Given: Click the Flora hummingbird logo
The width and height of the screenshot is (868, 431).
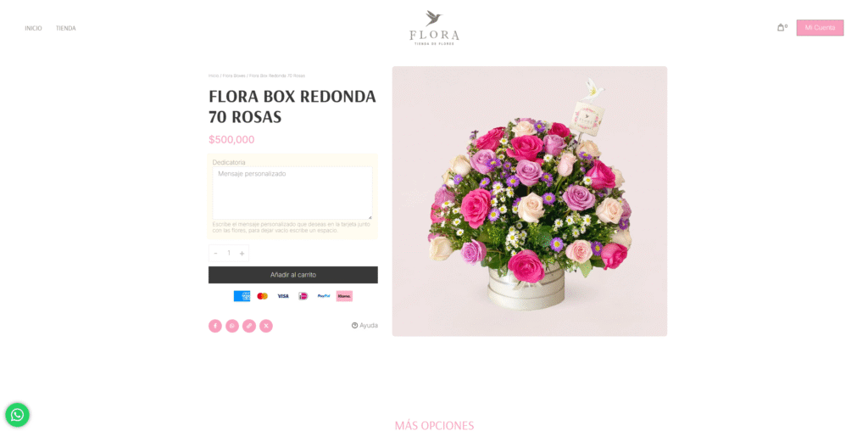Looking at the screenshot, I should pos(434,27).
